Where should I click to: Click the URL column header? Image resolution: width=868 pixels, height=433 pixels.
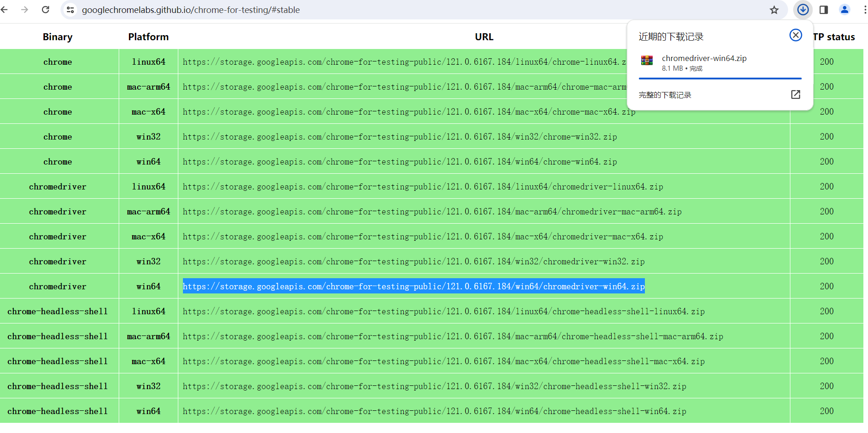[x=484, y=37]
